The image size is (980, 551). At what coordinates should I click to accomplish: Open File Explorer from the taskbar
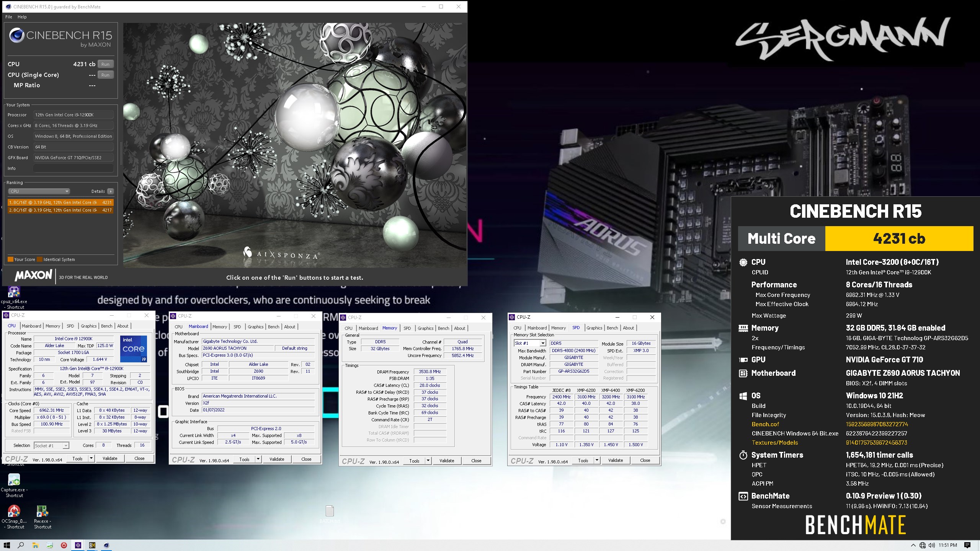coord(35,545)
